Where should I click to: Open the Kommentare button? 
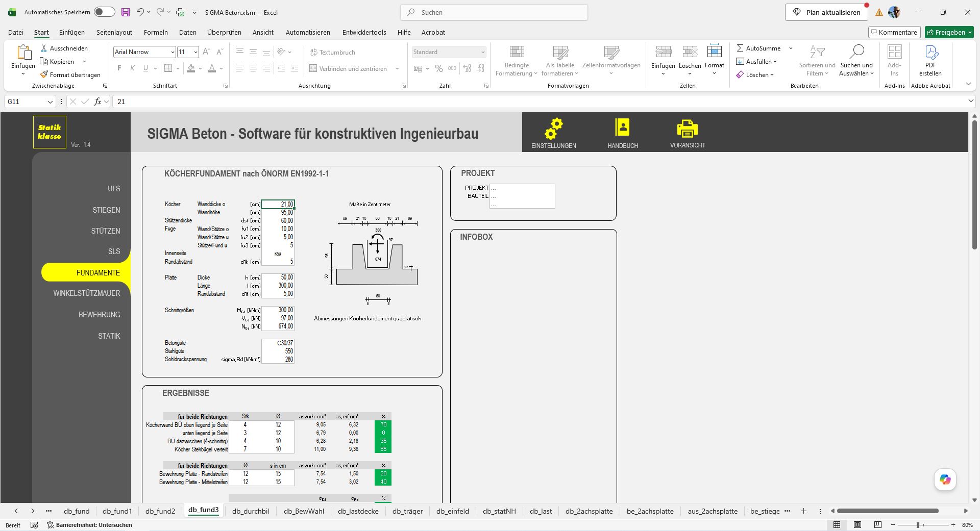coord(894,32)
